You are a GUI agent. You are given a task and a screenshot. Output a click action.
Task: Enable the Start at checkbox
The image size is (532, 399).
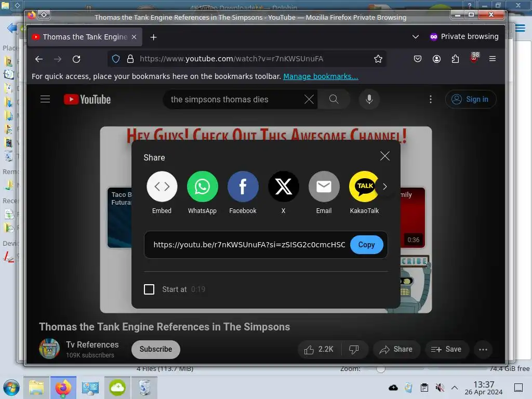coord(149,289)
